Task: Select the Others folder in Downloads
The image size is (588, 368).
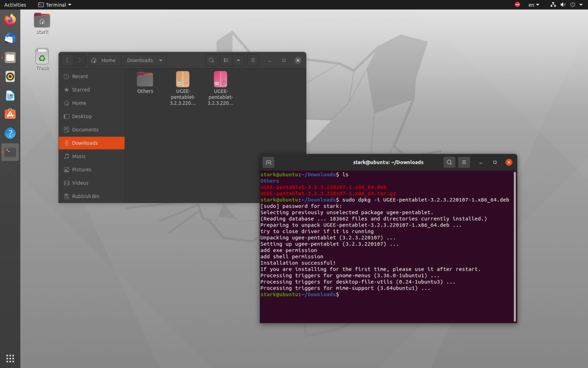Action: pos(145,83)
